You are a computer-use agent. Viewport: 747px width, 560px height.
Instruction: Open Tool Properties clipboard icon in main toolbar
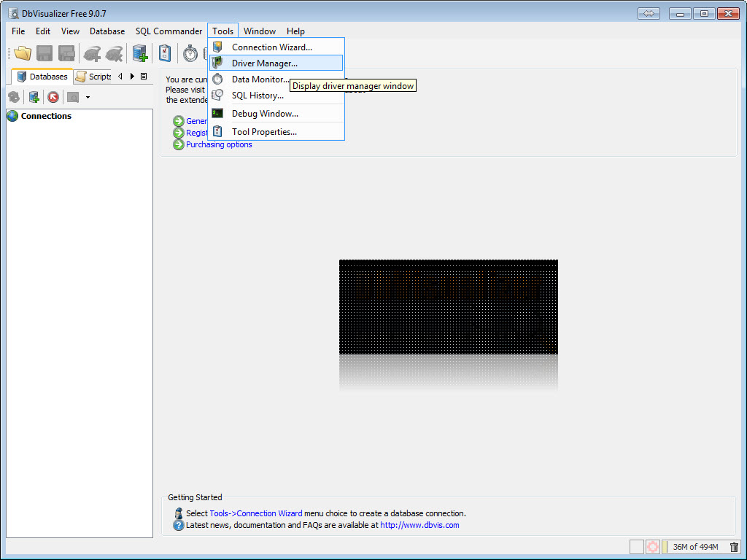pyautogui.click(x=165, y=53)
